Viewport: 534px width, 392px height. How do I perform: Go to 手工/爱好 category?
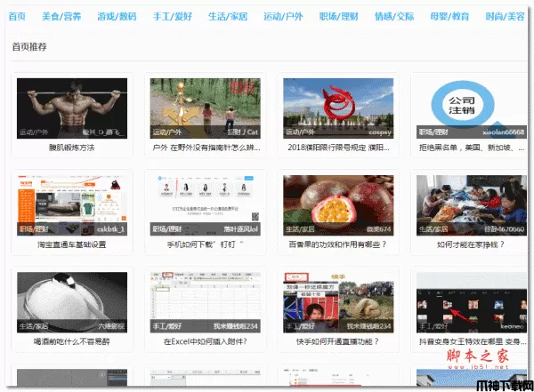[173, 16]
